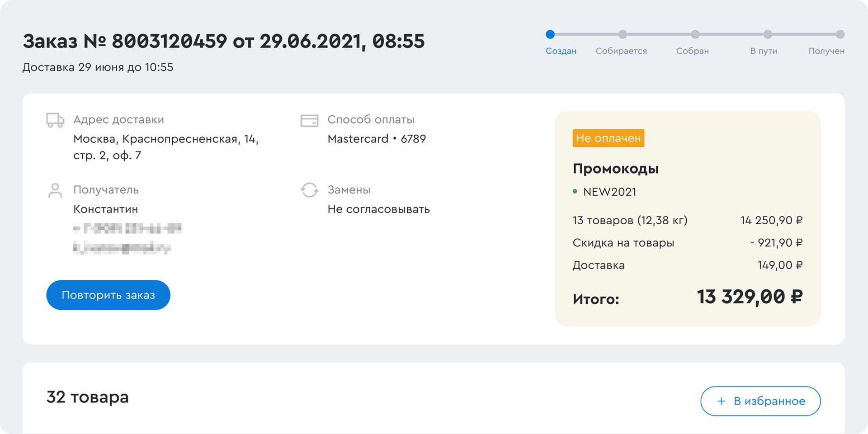Click the В избранное button
868x434 pixels.
point(760,401)
